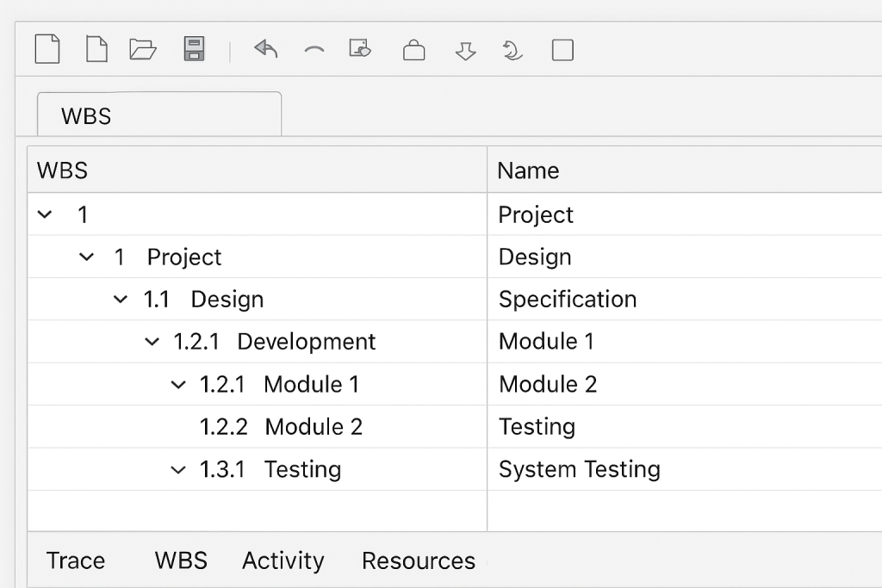The height and width of the screenshot is (588, 882).
Task: Save the current project
Action: (x=194, y=50)
